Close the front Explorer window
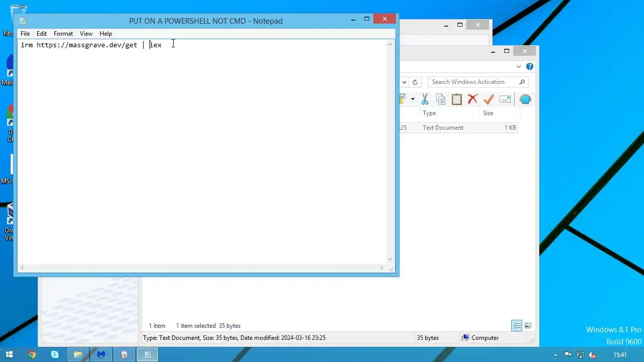Screen dimensions: 644x362 (x=525, y=51)
